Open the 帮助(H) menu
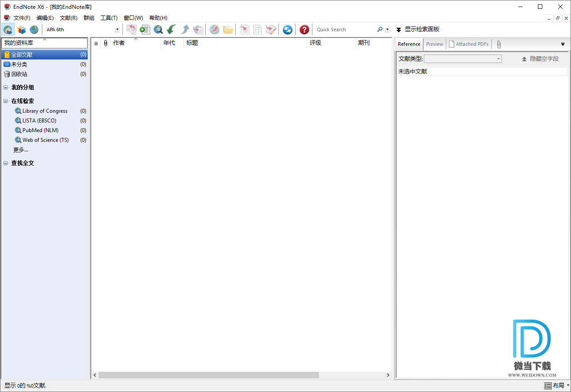Image resolution: width=571 pixels, height=392 pixels. 158,18
